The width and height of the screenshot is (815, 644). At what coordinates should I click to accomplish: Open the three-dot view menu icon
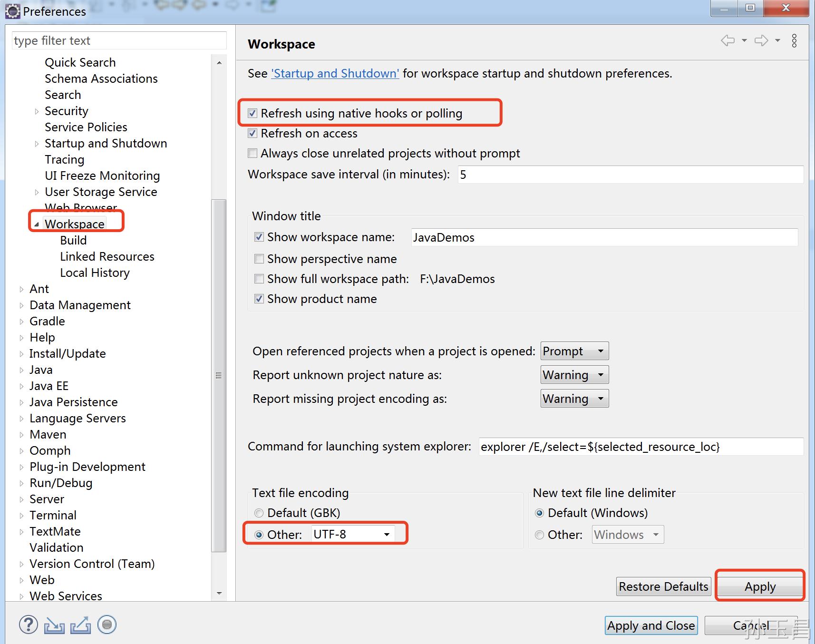click(x=794, y=41)
